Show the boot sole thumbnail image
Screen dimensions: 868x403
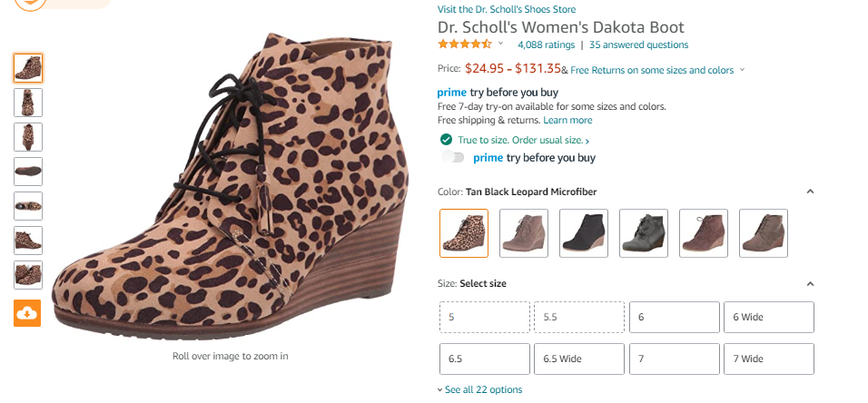coord(27,172)
